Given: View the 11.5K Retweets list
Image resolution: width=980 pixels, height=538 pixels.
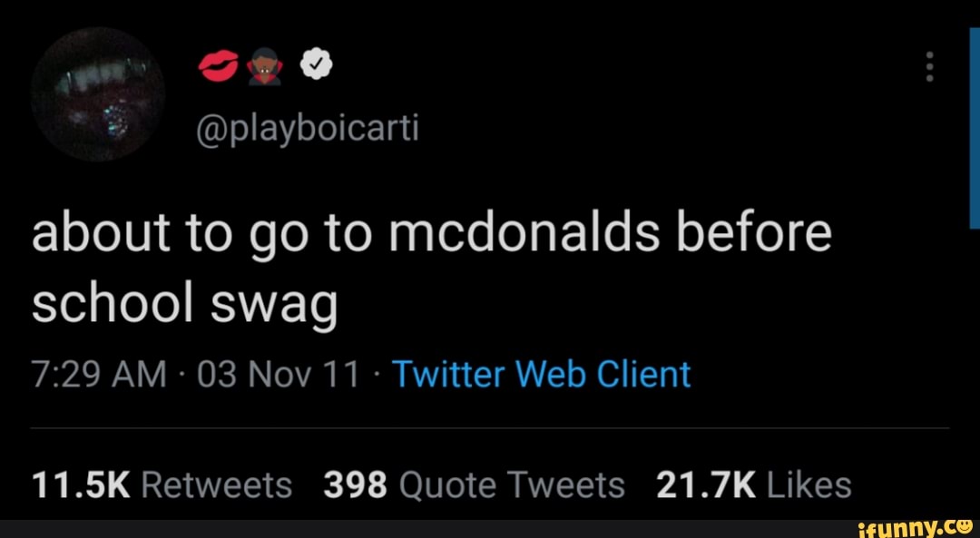Looking at the screenshot, I should tap(161, 484).
